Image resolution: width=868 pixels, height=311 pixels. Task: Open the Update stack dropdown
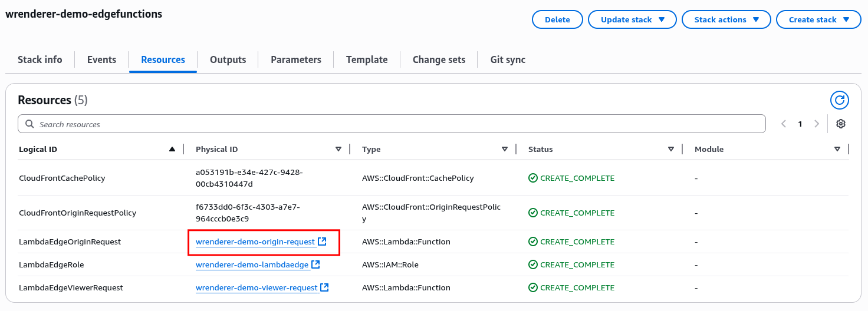[632, 19]
